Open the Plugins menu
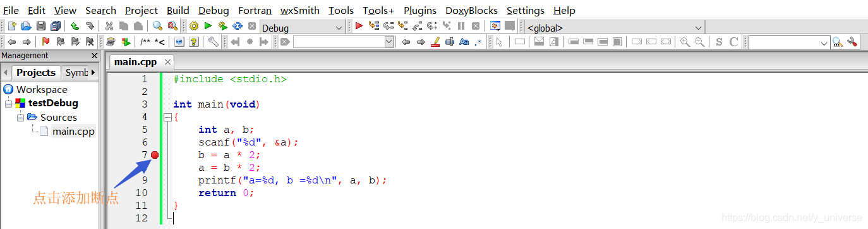Screen dimensions: 868x229 point(420,10)
